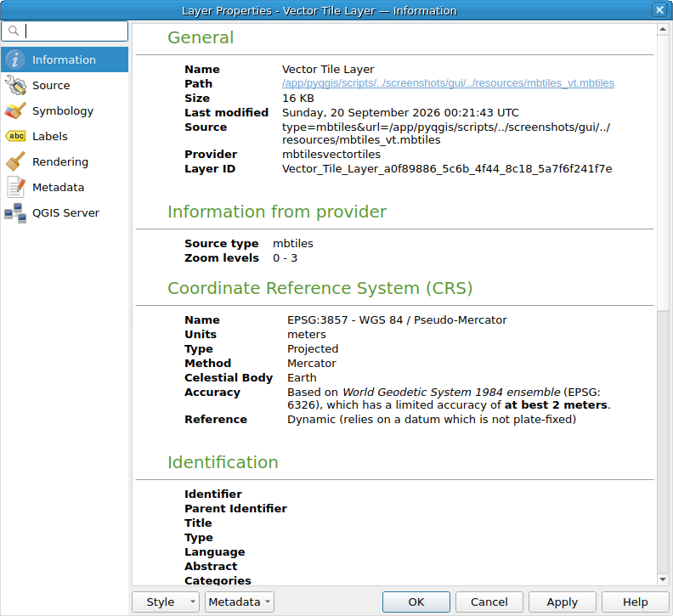Click the Information tab icon
The height and width of the screenshot is (616, 673).
tap(15, 59)
